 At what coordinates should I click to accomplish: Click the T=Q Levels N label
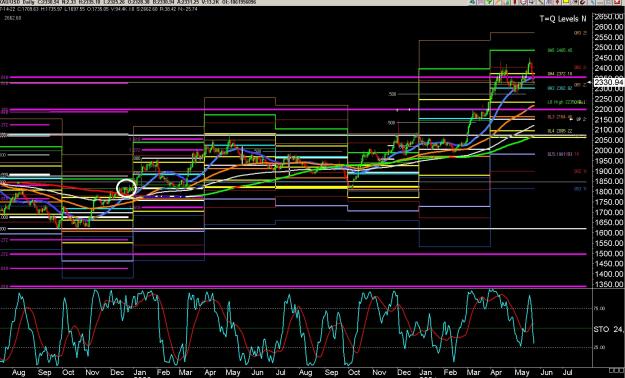point(563,19)
